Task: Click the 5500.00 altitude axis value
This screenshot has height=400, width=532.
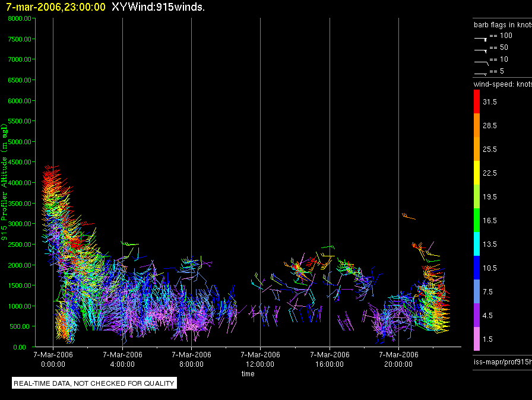Action: coord(20,121)
